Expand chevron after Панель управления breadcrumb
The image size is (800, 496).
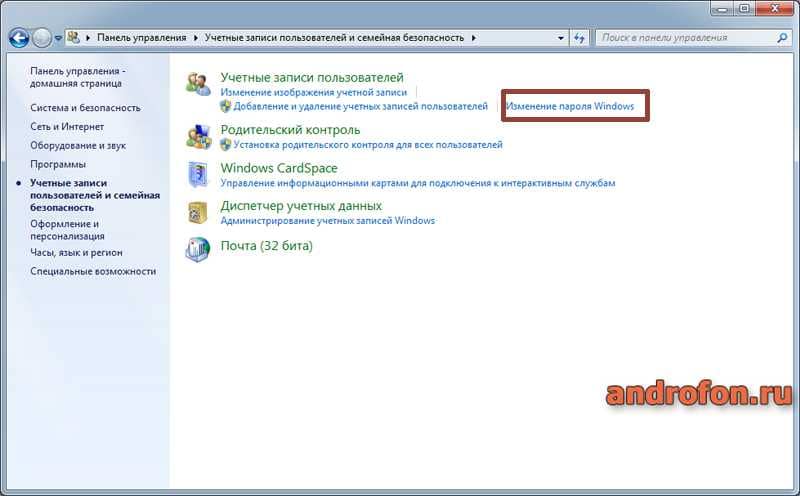(196, 38)
